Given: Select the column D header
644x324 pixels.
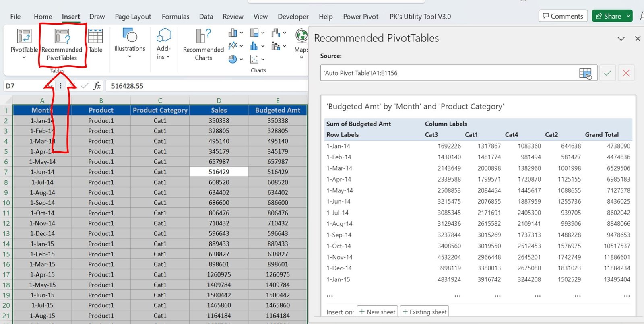Looking at the screenshot, I should point(219,101).
